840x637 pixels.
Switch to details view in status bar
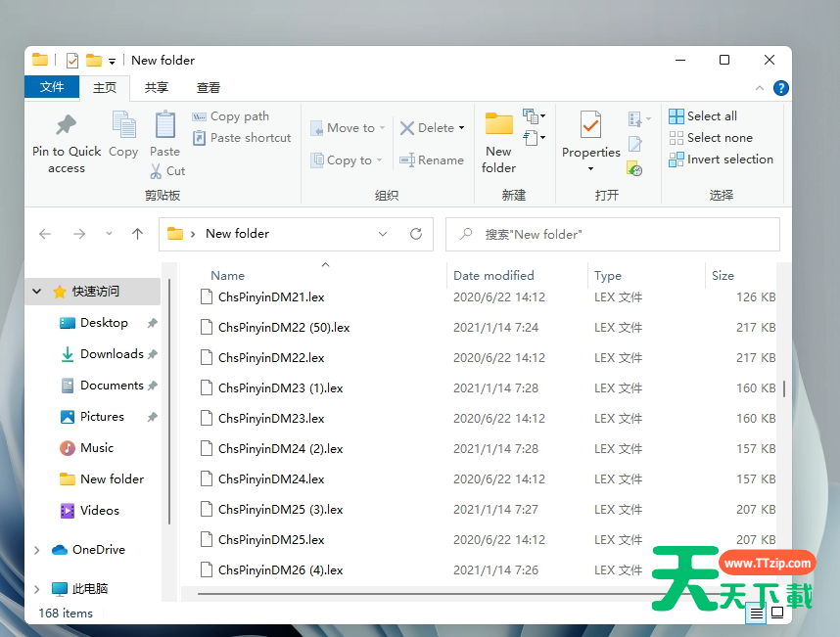pyautogui.click(x=756, y=613)
